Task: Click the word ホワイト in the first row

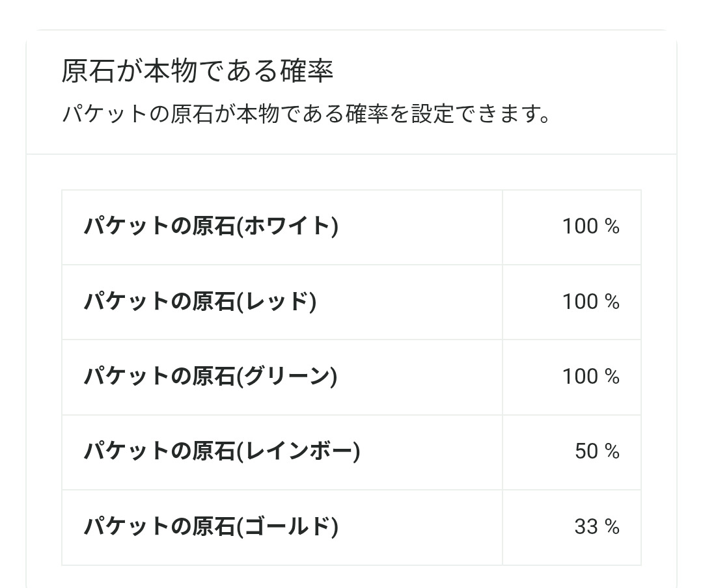Action: (288, 227)
